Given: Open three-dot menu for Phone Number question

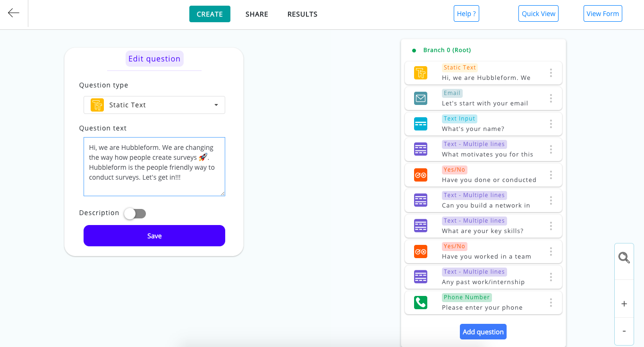Looking at the screenshot, I should coord(551,303).
